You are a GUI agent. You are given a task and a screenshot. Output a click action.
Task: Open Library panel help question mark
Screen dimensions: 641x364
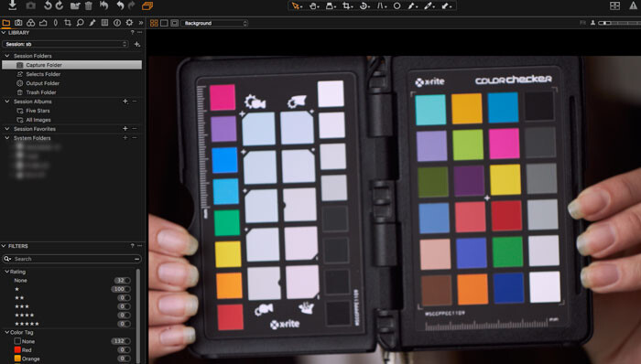(x=132, y=32)
